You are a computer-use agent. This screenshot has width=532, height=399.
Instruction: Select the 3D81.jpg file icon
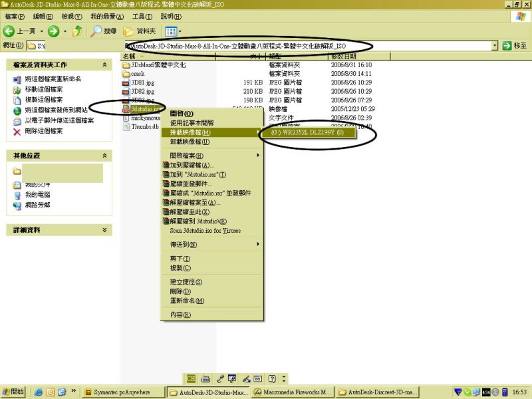126,82
